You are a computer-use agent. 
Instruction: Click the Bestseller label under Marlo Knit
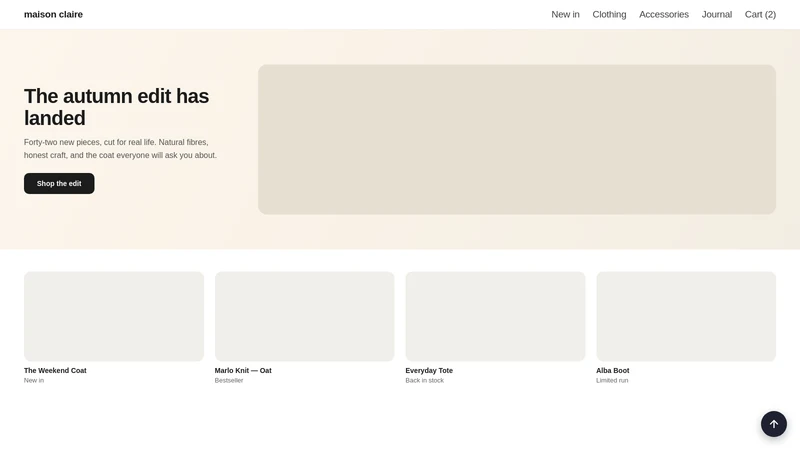pos(229,381)
